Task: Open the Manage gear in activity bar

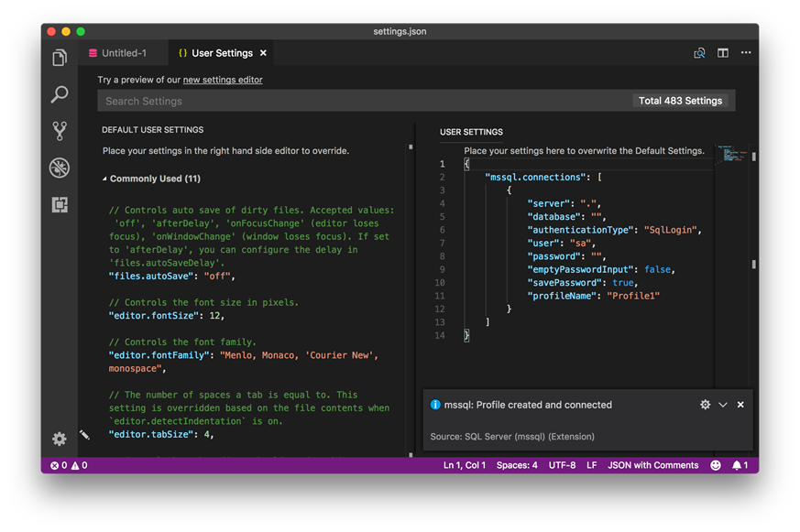Action: point(60,439)
